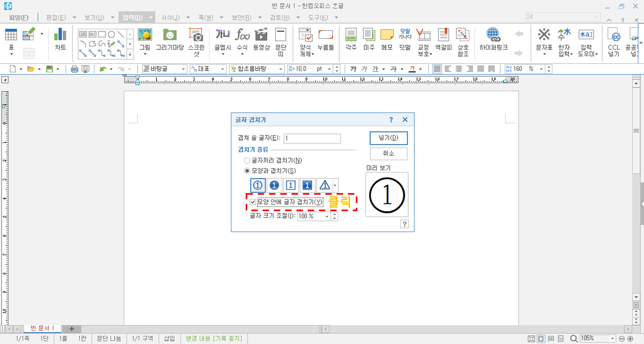Insert a CCL 넣기 license
The image size is (644, 344).
pos(614,42)
